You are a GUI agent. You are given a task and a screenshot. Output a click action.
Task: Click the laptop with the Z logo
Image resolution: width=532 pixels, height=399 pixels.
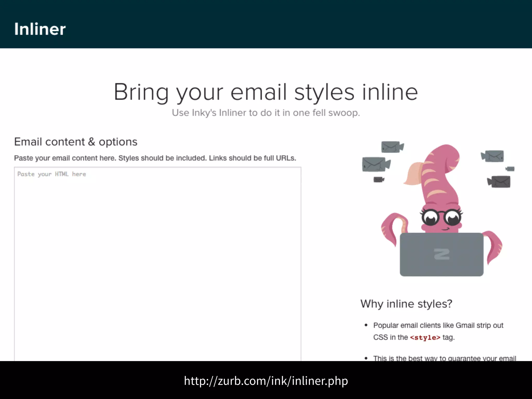coord(442,255)
